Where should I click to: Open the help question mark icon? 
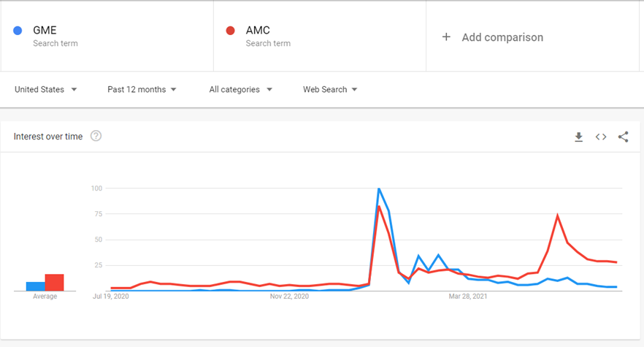point(96,136)
